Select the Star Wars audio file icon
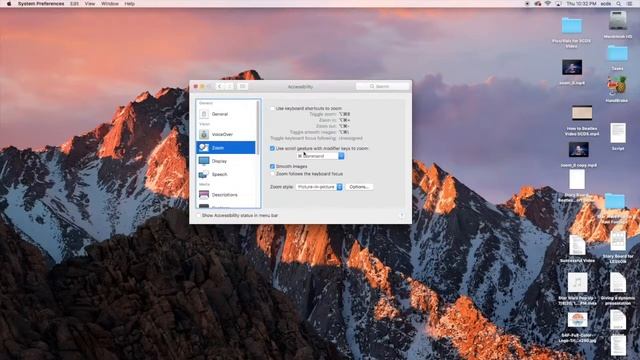This screenshot has height=360, width=640. (577, 282)
